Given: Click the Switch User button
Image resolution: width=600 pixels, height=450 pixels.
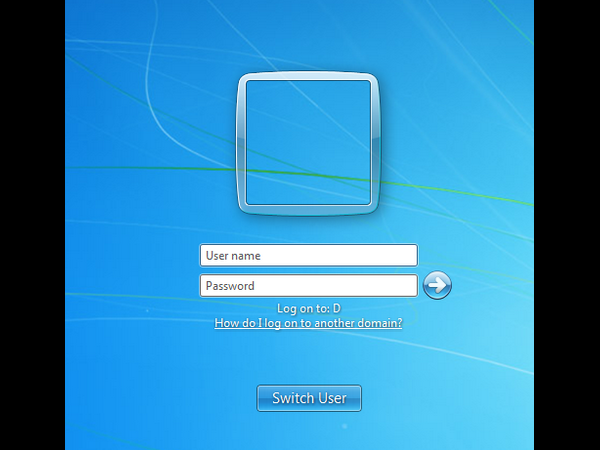Looking at the screenshot, I should [309, 398].
